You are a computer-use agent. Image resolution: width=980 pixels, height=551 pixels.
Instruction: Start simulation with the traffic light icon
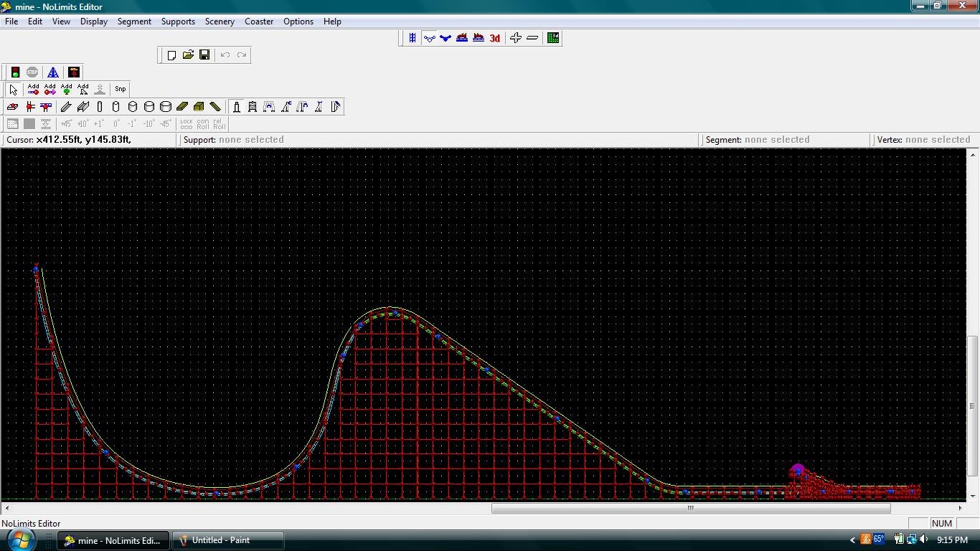point(15,72)
